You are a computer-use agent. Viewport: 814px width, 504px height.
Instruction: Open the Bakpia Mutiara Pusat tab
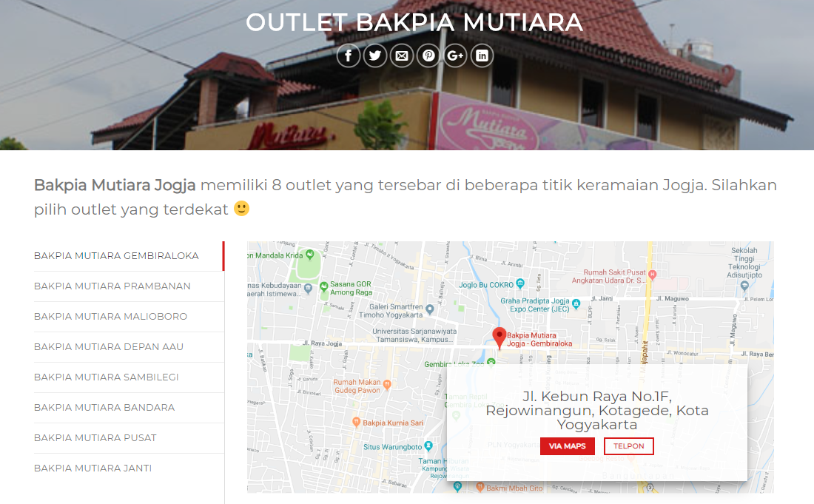[x=129, y=438]
